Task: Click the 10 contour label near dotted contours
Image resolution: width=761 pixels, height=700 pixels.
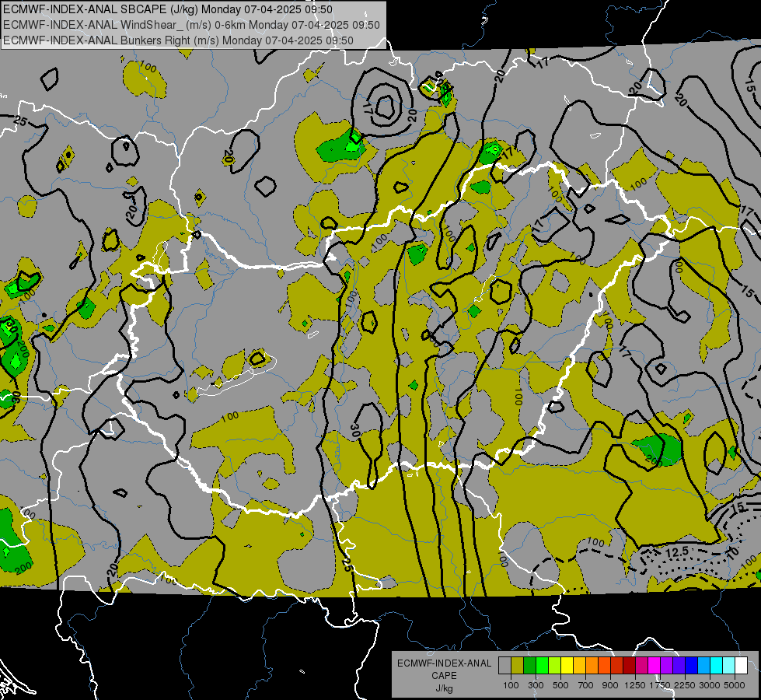Action: pyautogui.click(x=733, y=552)
